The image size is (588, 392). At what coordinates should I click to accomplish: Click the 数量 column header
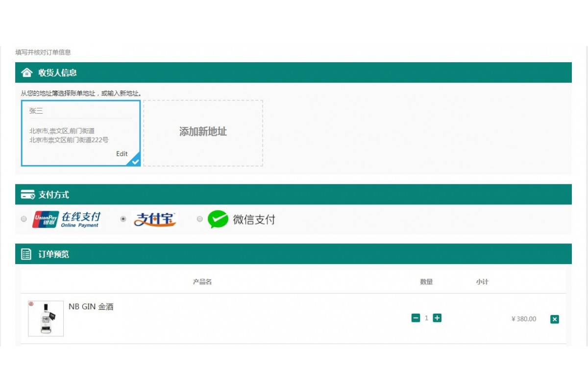(426, 282)
